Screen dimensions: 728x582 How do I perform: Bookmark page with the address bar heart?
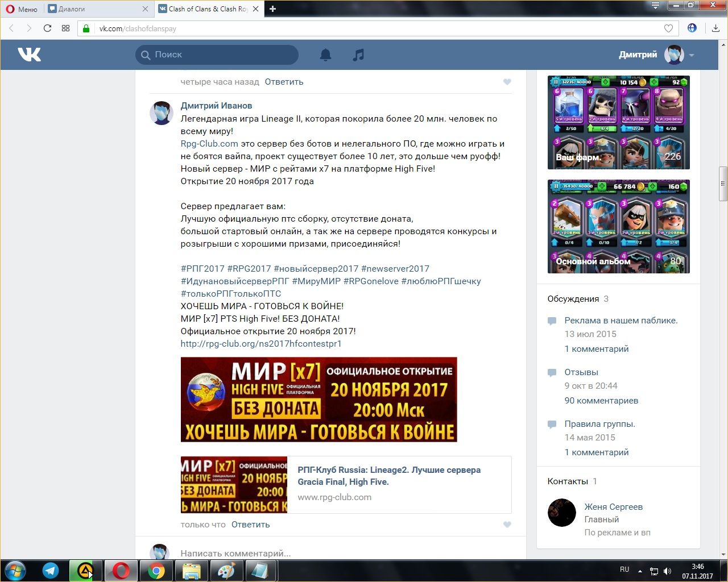pyautogui.click(x=668, y=28)
